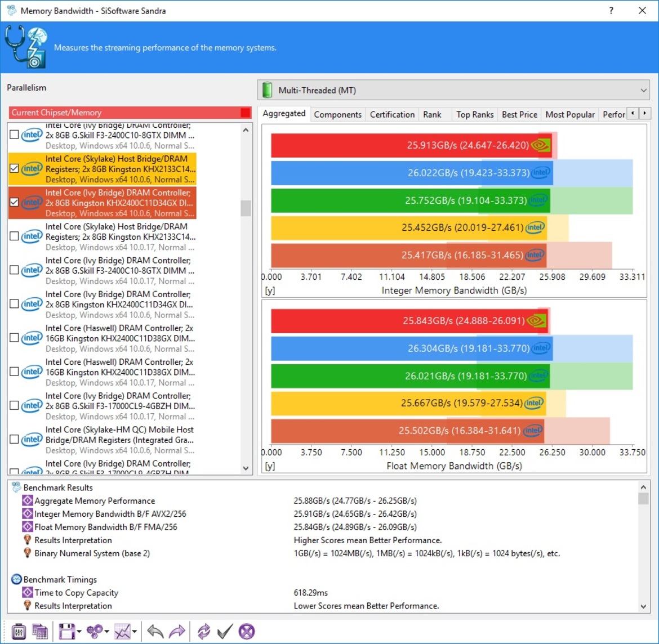Click the yellow 25.667GB/s float bandwidth bar
Image resolution: width=659 pixels, height=644 pixels.
coord(408,403)
